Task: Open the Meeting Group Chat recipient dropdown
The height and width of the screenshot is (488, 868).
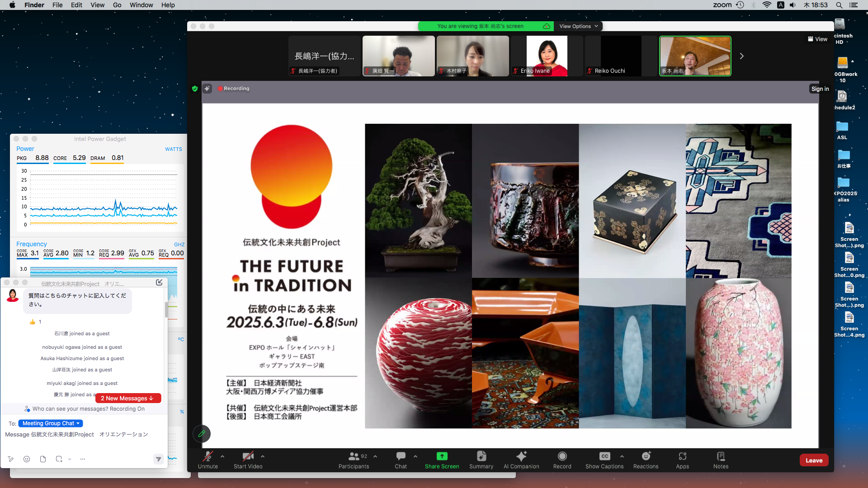Action: [x=51, y=423]
